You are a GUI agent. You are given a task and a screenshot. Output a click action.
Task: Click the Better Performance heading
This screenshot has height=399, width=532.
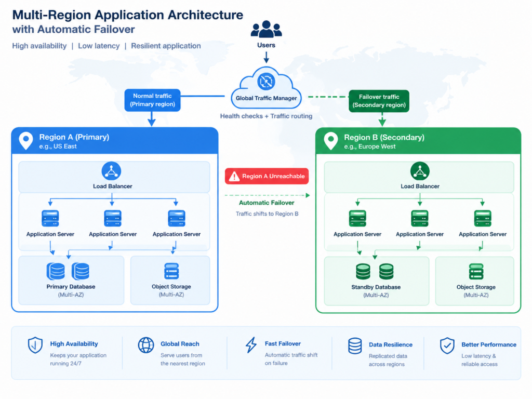489,345
